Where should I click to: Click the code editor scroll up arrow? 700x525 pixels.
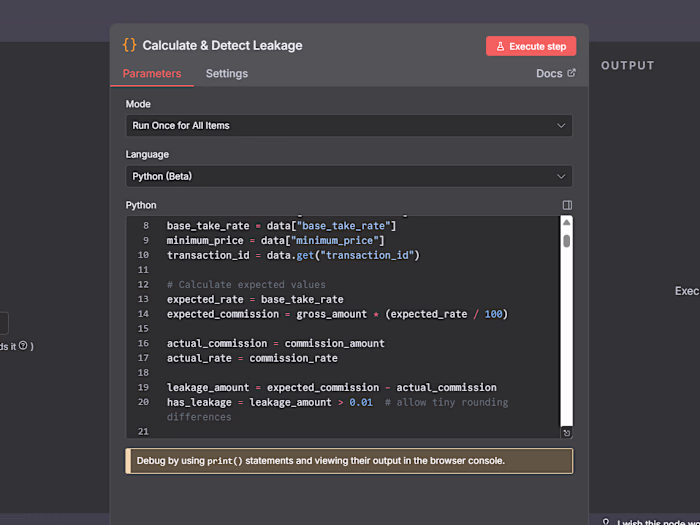click(567, 222)
